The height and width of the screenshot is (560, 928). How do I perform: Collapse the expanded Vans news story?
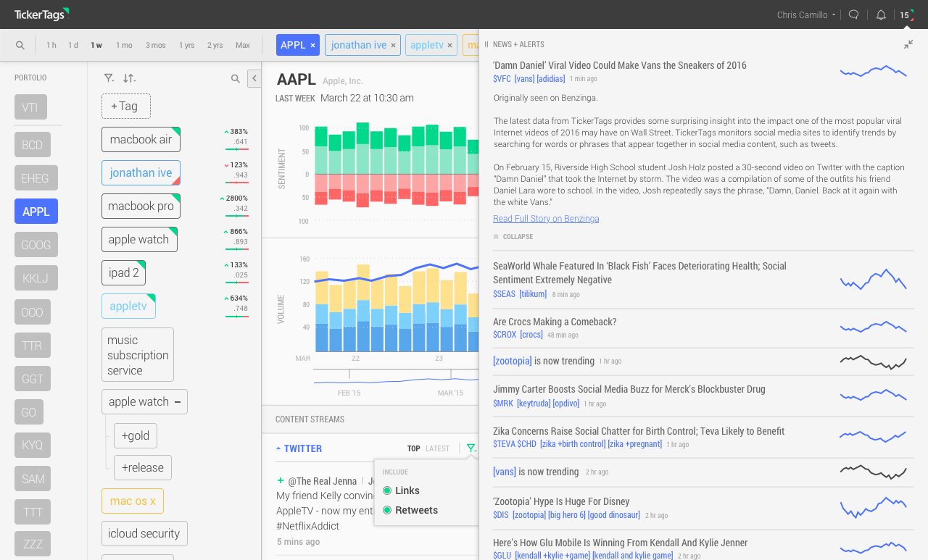point(513,236)
